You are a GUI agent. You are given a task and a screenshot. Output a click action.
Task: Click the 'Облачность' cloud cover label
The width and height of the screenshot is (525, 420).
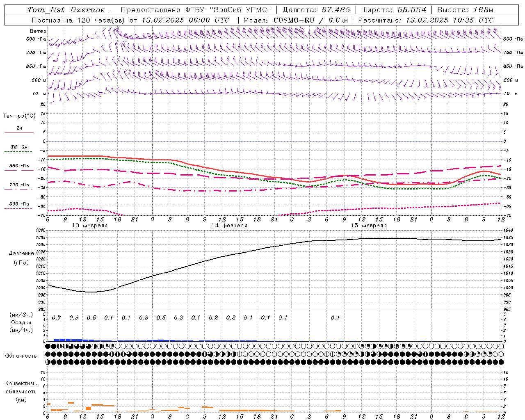point(21,356)
